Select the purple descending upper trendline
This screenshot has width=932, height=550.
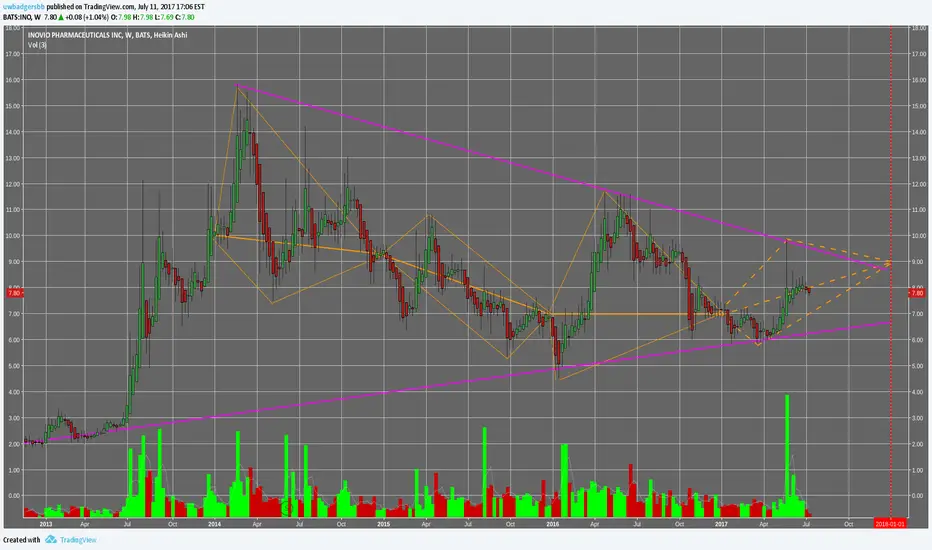pos(563,177)
